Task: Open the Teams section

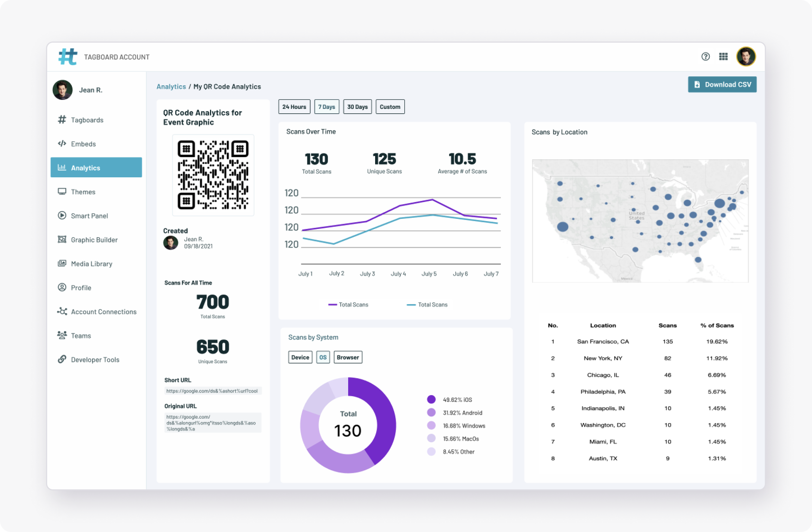Action: pos(81,336)
